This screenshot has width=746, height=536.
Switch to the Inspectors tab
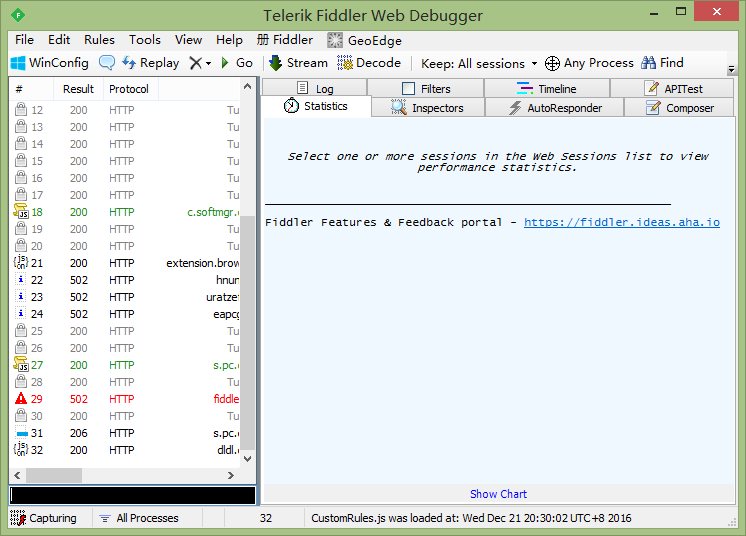(427, 107)
